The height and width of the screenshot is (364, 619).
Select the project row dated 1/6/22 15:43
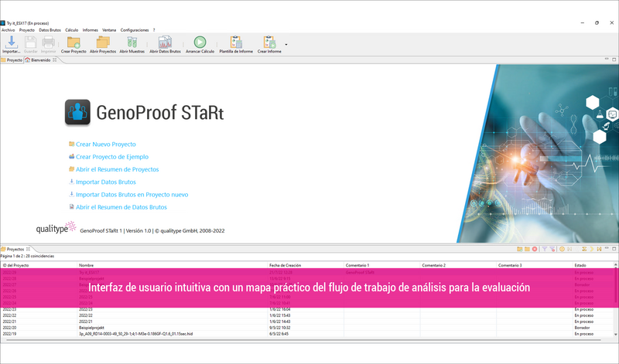click(x=306, y=315)
